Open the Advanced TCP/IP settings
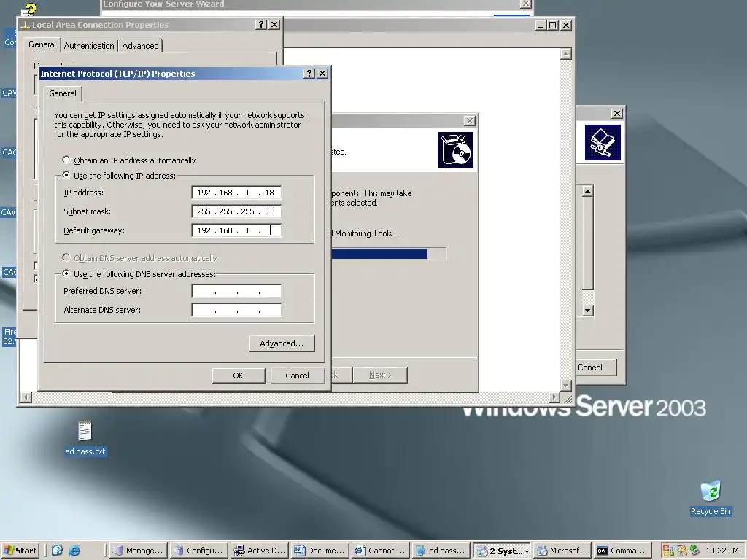 pos(282,343)
